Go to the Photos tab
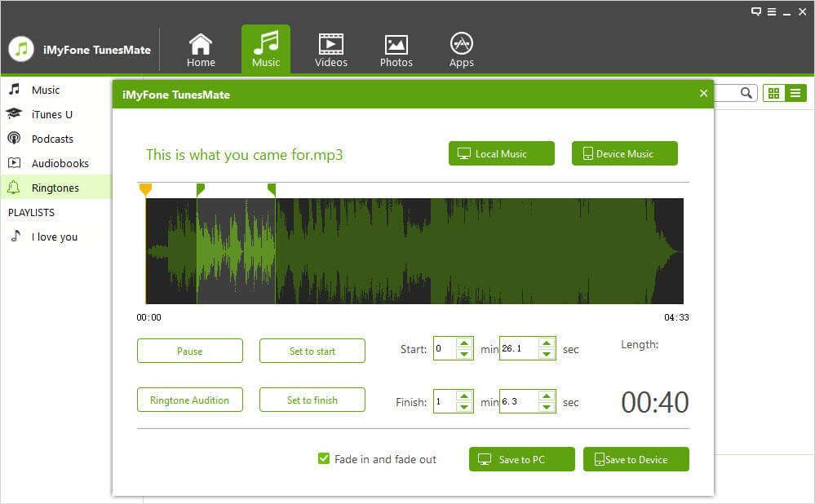Screen dimensions: 815x504 (x=396, y=50)
